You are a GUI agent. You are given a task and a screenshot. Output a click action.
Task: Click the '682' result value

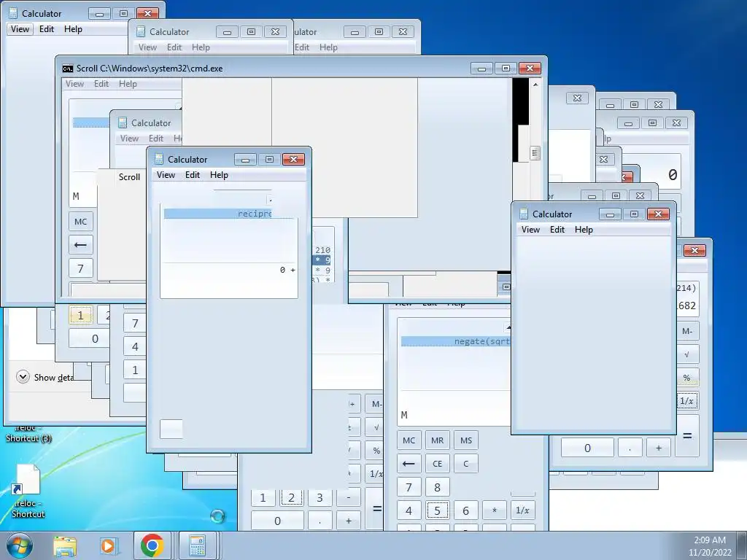click(686, 306)
